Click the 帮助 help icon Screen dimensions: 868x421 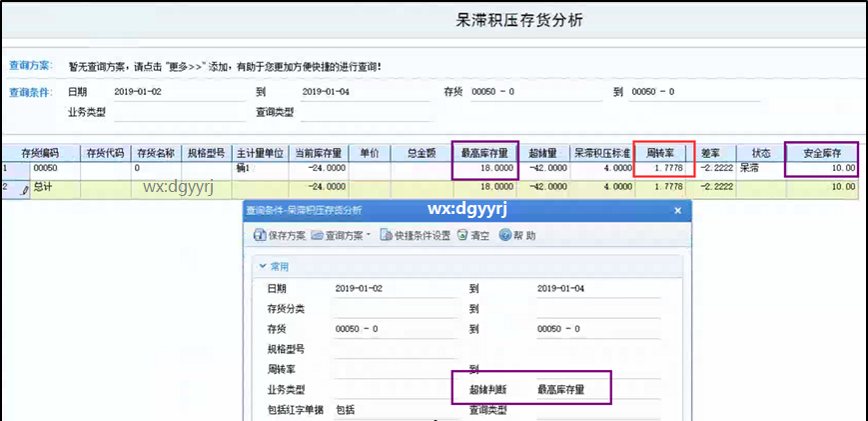coord(504,235)
